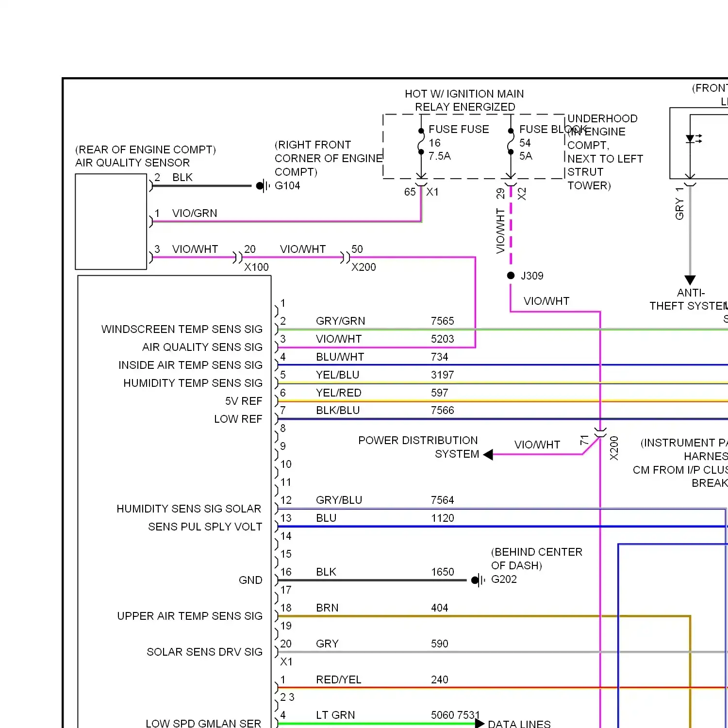Select the BRN wire label
Screen dimensions: 728x728
[327, 608]
